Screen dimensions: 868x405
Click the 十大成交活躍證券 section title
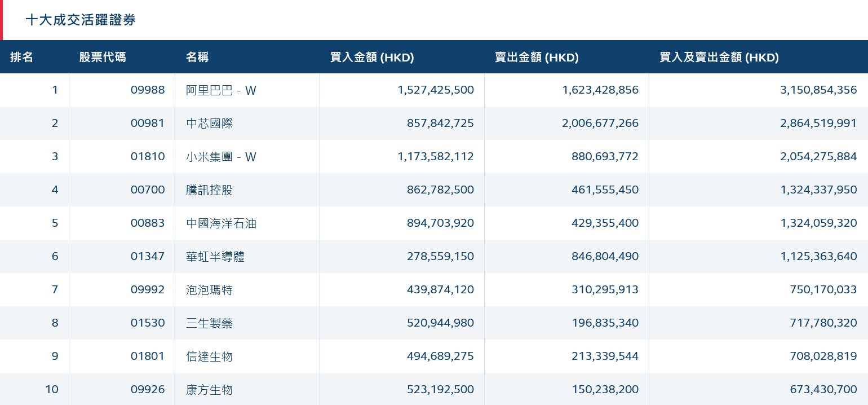(x=81, y=20)
